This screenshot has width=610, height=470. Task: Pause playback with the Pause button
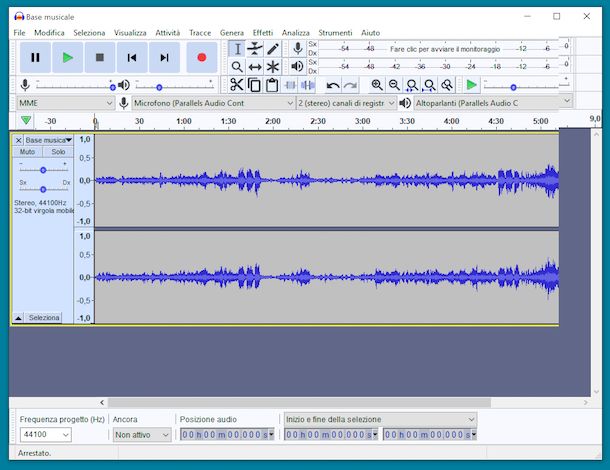click(x=35, y=58)
